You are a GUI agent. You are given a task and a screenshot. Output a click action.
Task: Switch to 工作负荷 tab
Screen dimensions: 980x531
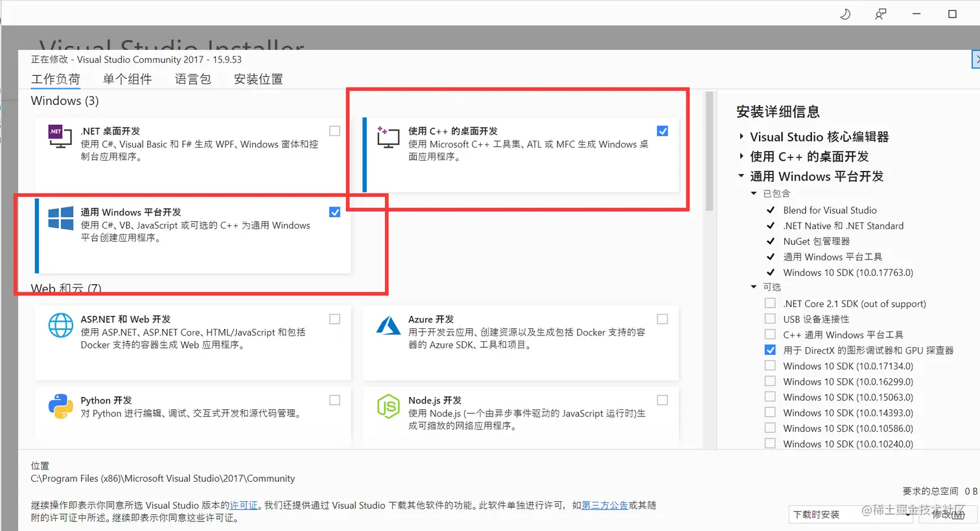pyautogui.click(x=56, y=80)
